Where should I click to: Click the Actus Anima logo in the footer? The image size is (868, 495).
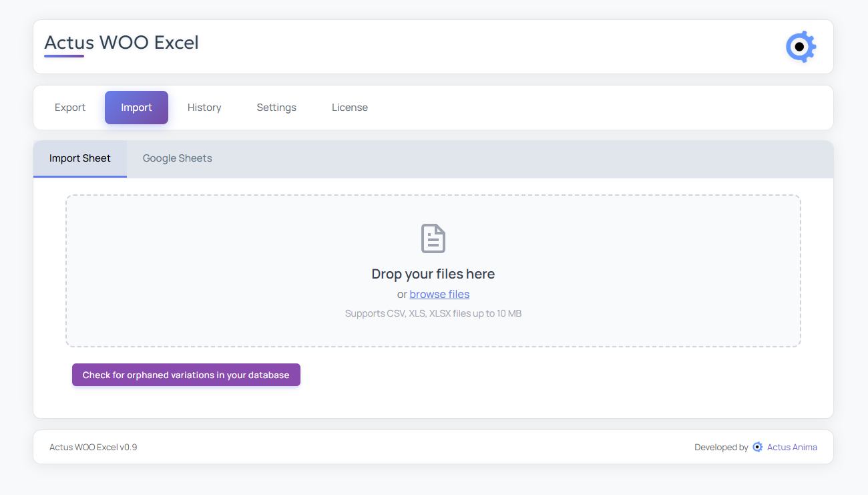click(x=757, y=447)
